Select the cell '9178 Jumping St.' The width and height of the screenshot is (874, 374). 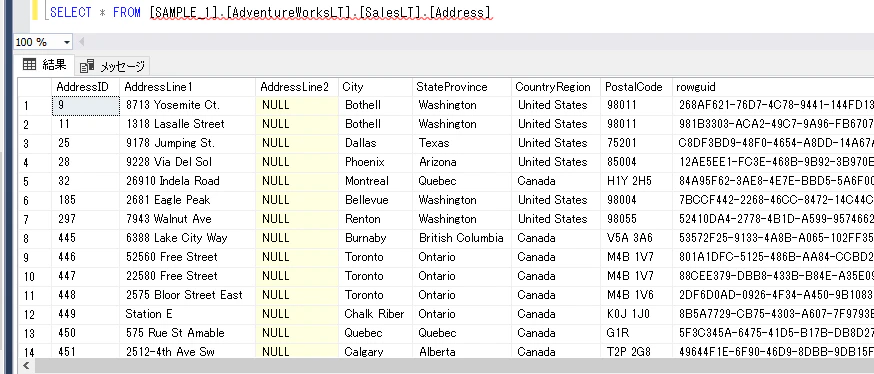pyautogui.click(x=188, y=143)
